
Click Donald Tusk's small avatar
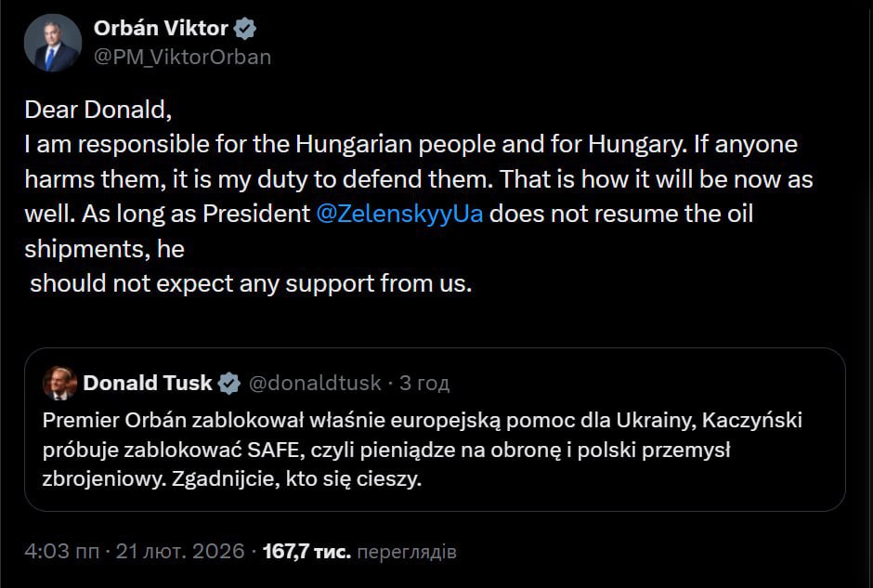(59, 382)
